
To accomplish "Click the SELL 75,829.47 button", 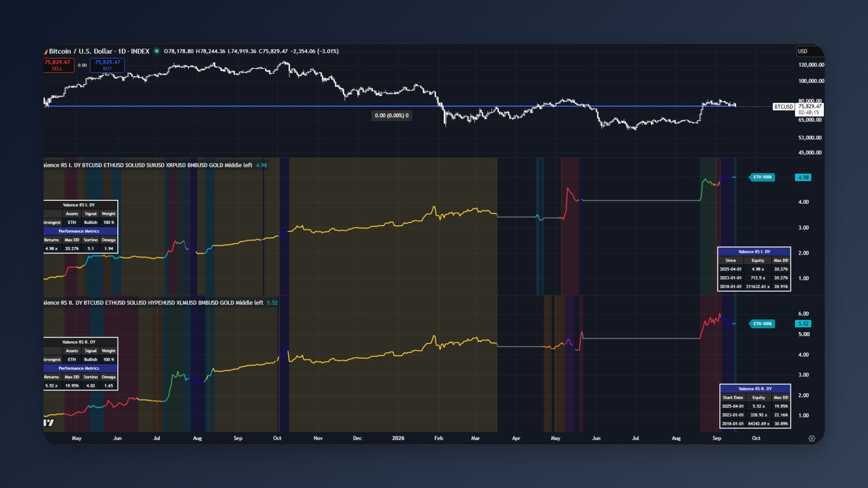I will tap(59, 65).
